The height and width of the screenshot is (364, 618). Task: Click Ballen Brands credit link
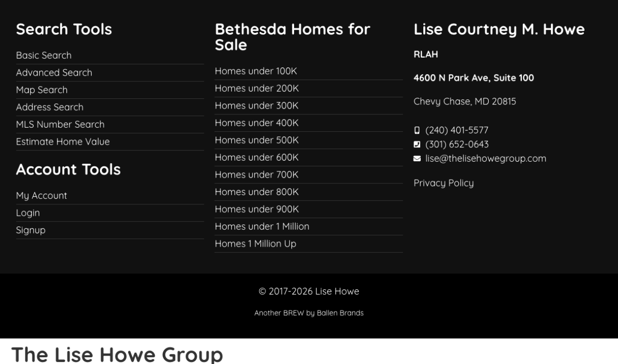340,313
